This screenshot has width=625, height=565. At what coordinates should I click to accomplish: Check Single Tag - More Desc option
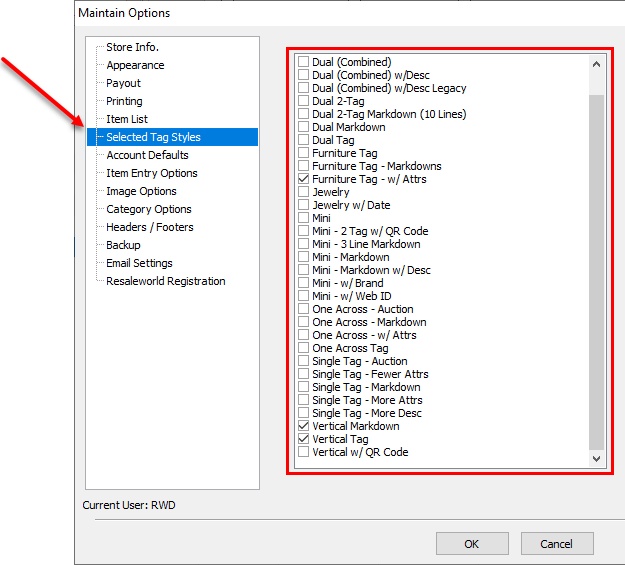click(303, 413)
